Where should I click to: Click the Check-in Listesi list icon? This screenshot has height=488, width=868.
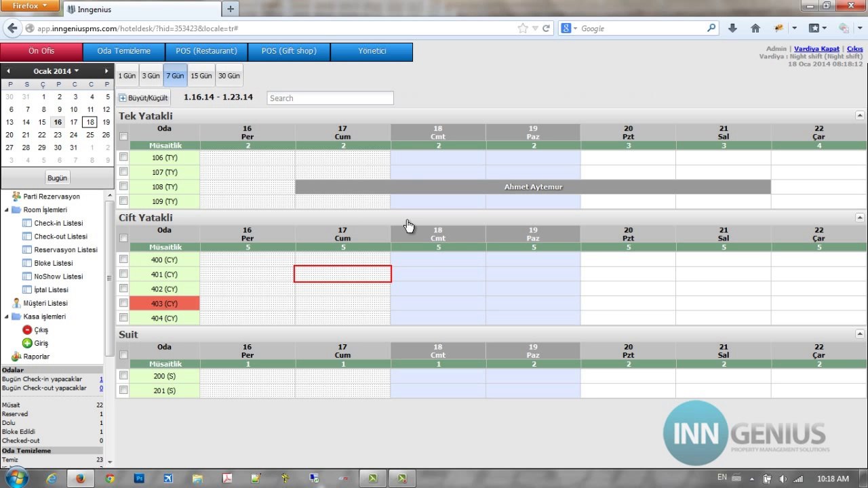27,223
